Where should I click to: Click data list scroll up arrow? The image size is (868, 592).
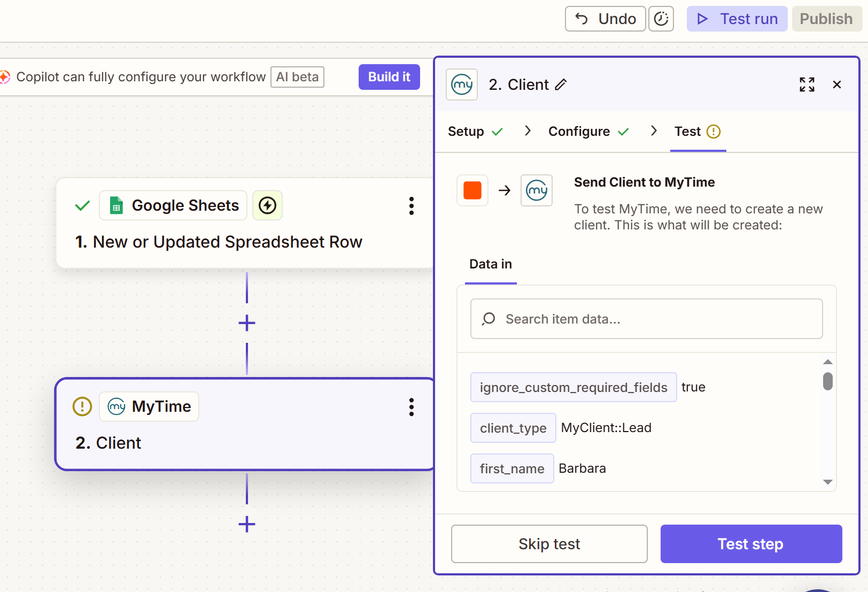828,362
